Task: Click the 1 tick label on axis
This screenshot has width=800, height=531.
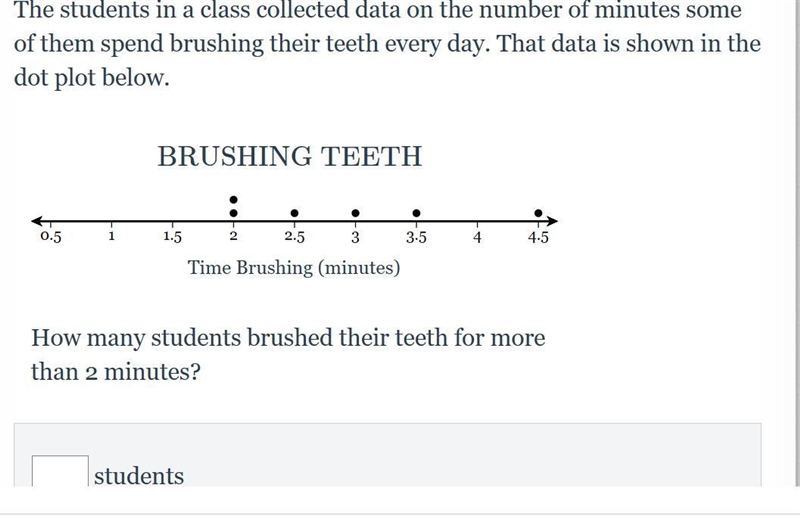Action: pyautogui.click(x=112, y=236)
